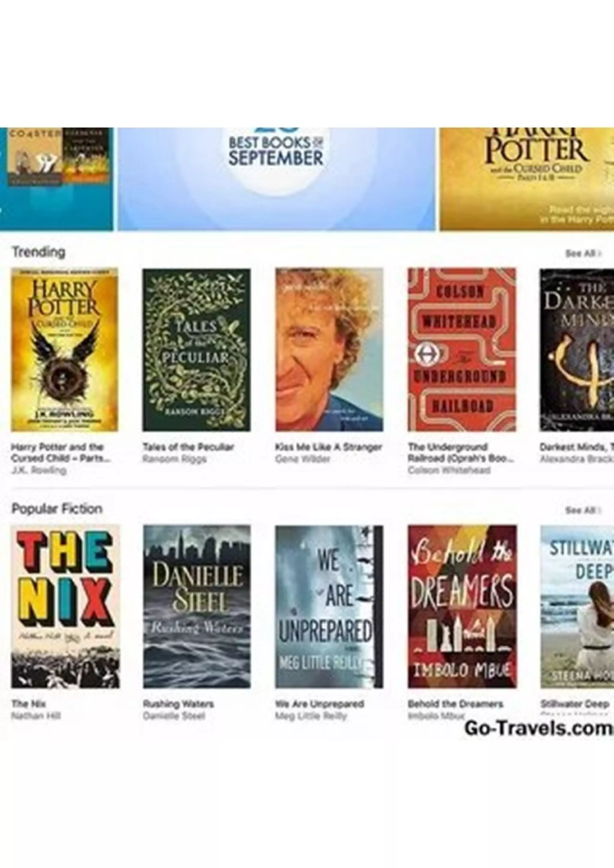This screenshot has width=614, height=868.
Task: Open The Underground Railroad book cover
Action: tap(461, 350)
